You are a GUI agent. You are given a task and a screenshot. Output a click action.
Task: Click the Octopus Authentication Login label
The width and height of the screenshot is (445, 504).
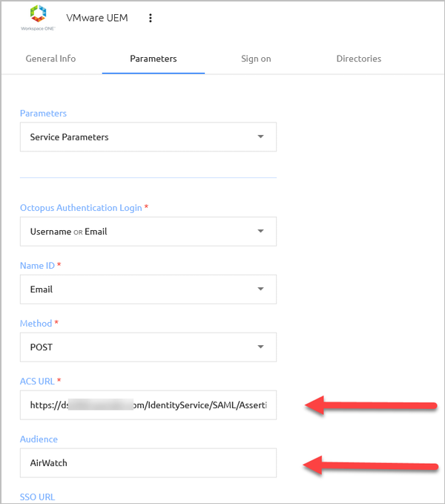pyautogui.click(x=81, y=208)
